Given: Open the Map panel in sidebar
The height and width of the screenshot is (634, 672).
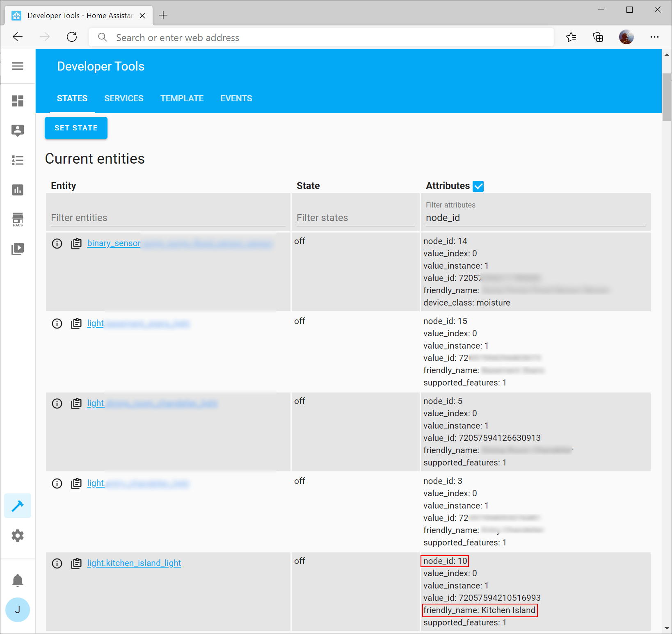Looking at the screenshot, I should 18,130.
